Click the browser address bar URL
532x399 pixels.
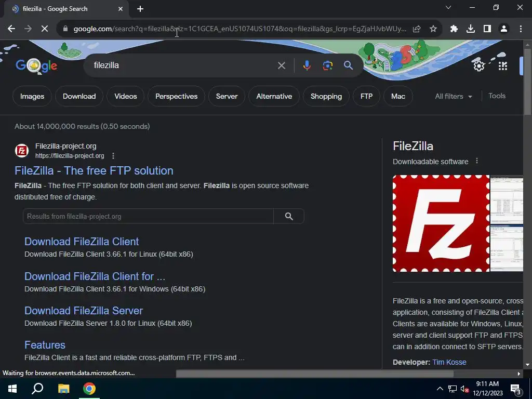pos(240,29)
